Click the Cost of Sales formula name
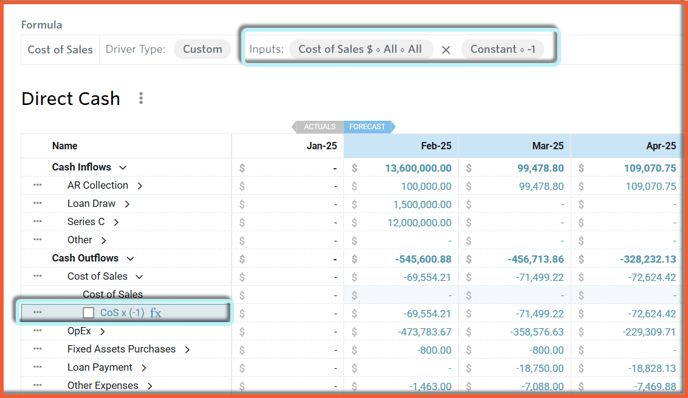 (60, 50)
